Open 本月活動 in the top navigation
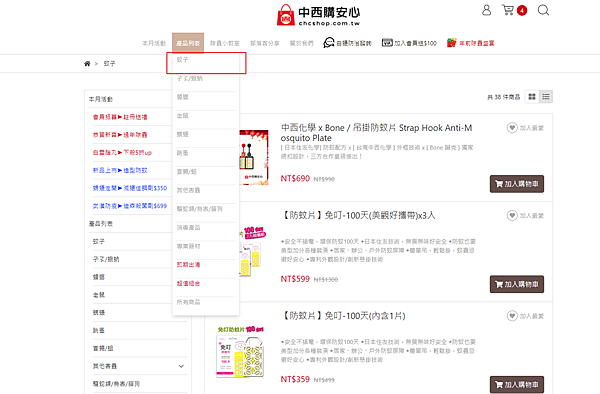 pyautogui.click(x=154, y=43)
